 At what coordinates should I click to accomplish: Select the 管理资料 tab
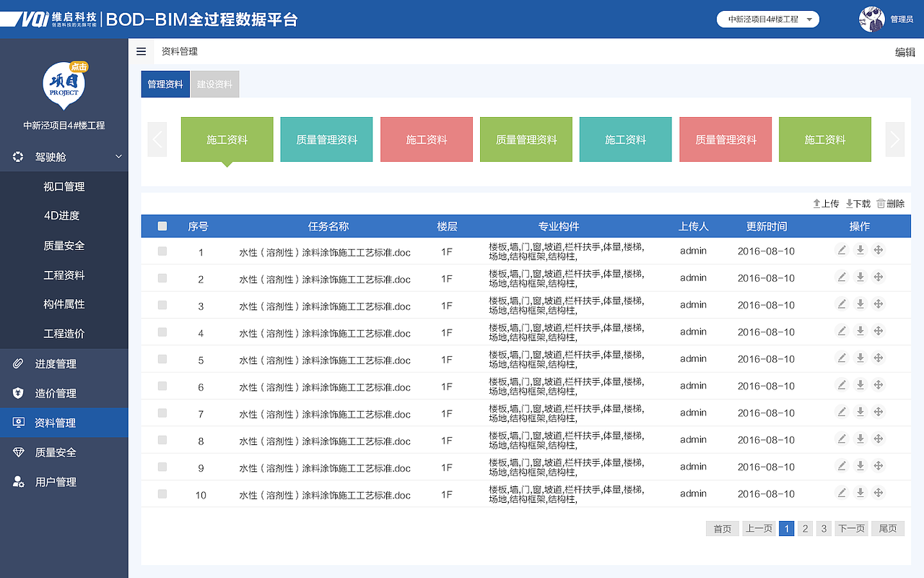coord(165,84)
